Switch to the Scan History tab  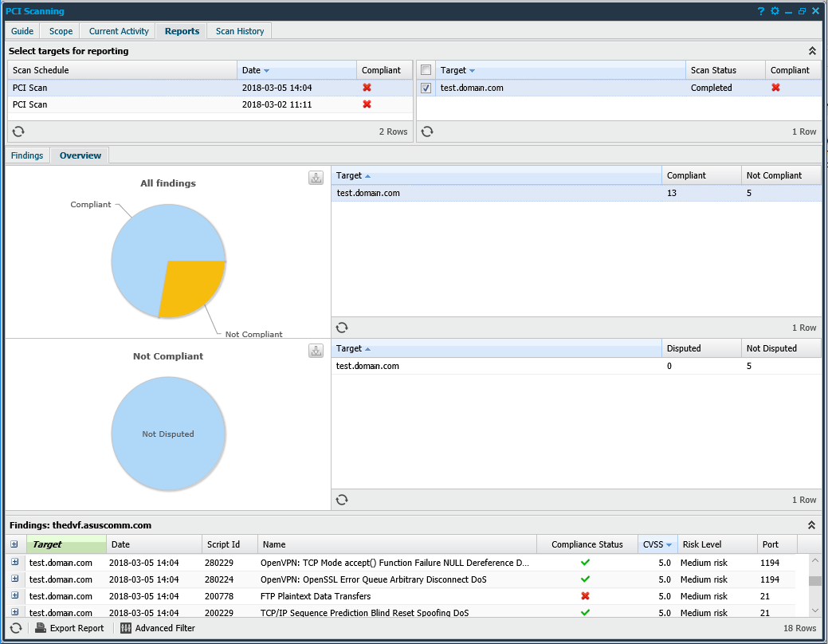pyautogui.click(x=239, y=31)
